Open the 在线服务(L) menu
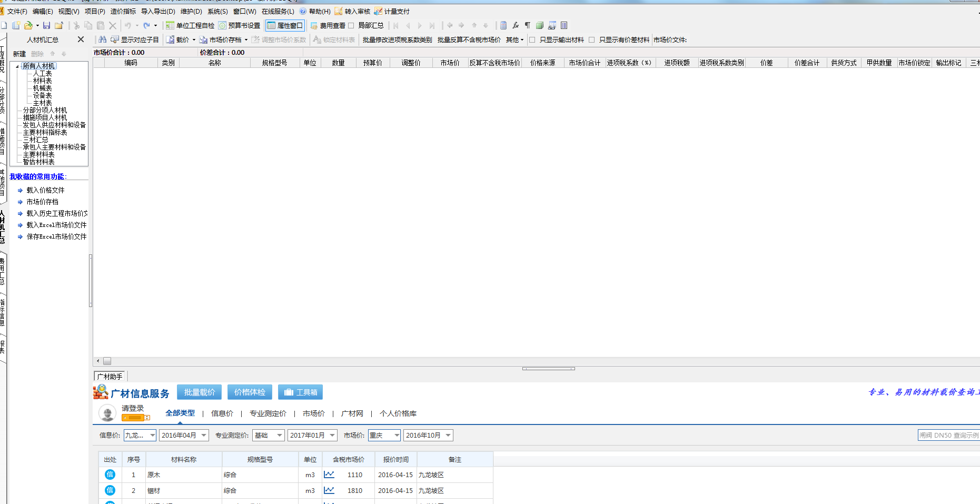The width and height of the screenshot is (980, 504). (x=278, y=11)
